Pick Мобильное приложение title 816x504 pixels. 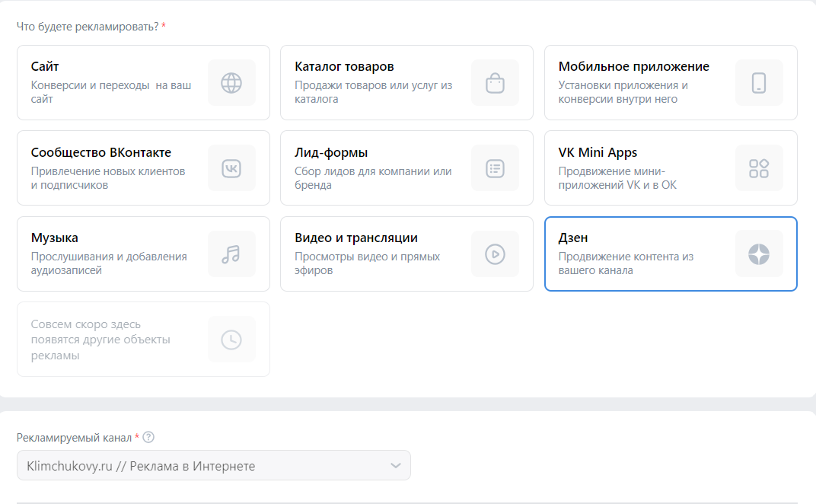click(633, 67)
